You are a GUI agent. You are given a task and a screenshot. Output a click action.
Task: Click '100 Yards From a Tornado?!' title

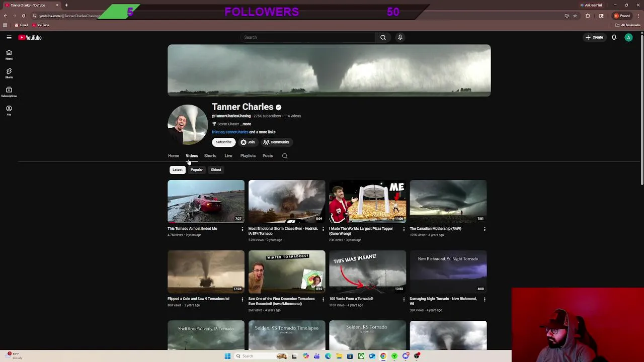point(351,299)
